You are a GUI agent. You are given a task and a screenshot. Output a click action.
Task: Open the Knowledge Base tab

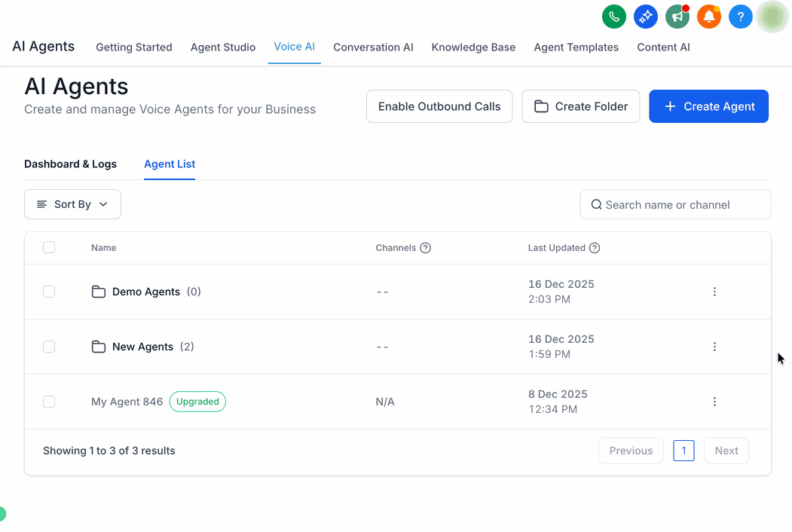click(473, 47)
